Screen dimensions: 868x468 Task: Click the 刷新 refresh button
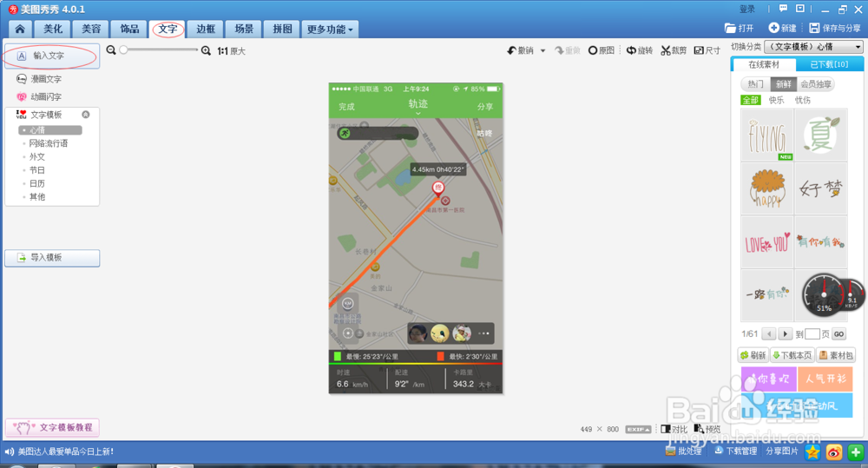pyautogui.click(x=753, y=356)
